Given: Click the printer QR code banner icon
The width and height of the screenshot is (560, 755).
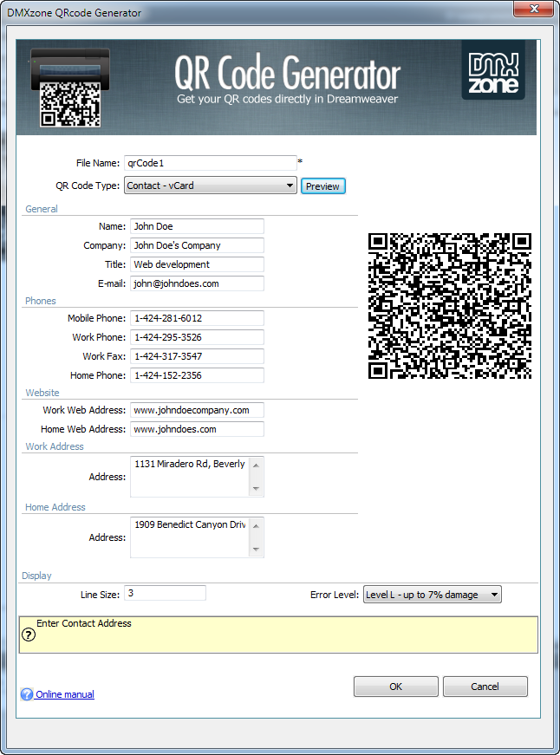Looking at the screenshot, I should (70, 88).
